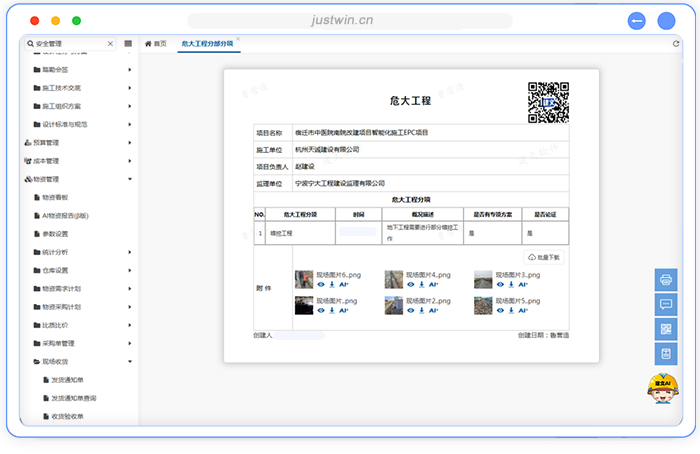
Task: Preview 现场图片2 using its eye icon
Action: [409, 310]
